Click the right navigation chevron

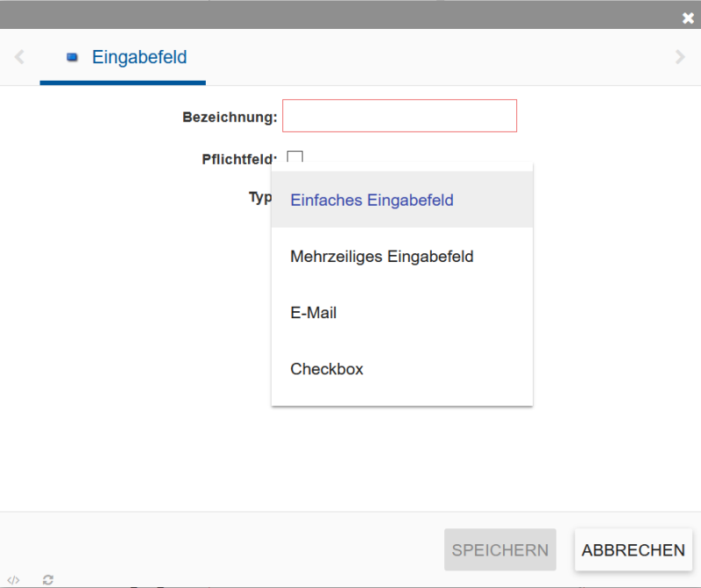(x=681, y=56)
